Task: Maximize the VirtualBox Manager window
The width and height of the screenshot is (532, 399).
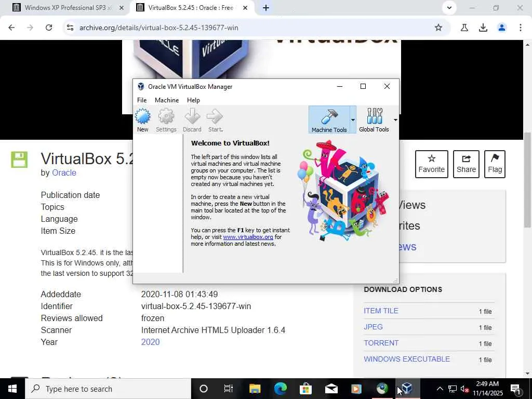Action: click(x=363, y=87)
